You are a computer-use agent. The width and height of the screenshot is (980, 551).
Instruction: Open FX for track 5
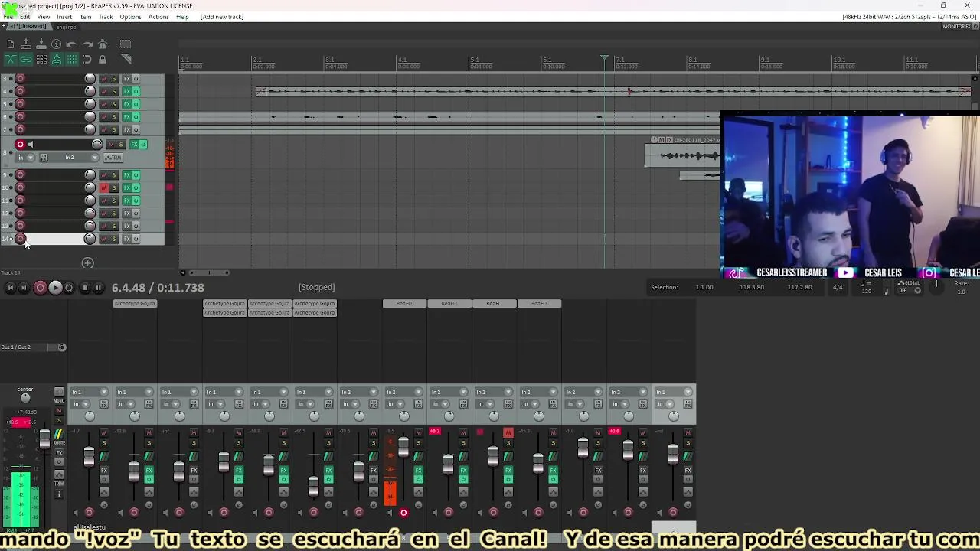tap(127, 104)
